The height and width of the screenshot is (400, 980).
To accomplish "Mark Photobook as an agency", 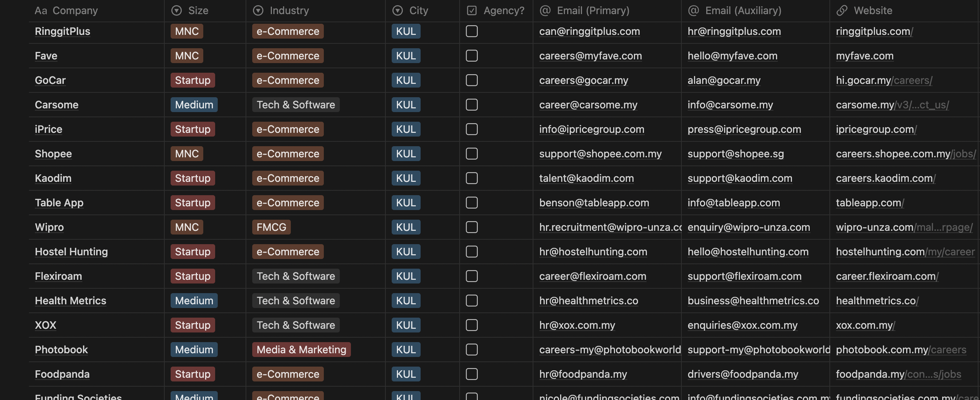I will tap(472, 350).
